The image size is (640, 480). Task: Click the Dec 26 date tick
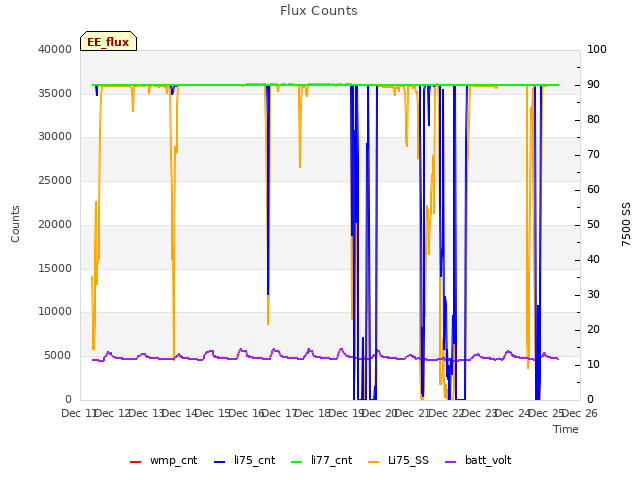pos(580,413)
